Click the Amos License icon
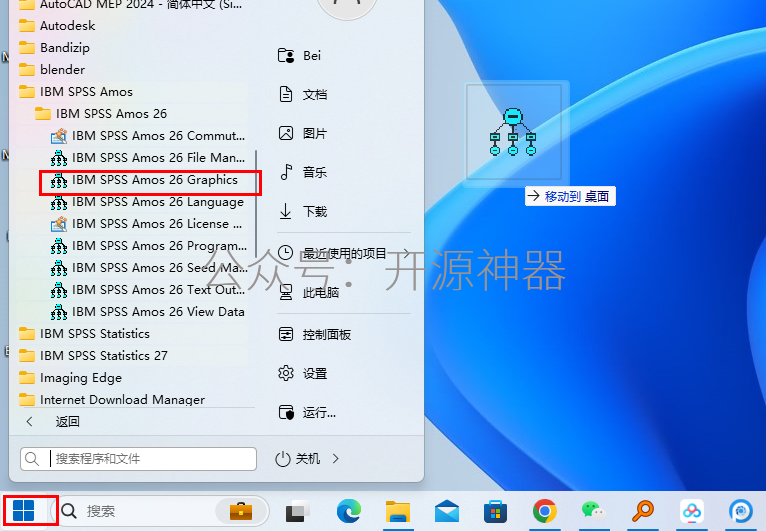This screenshot has width=766, height=531. pyautogui.click(x=59, y=224)
